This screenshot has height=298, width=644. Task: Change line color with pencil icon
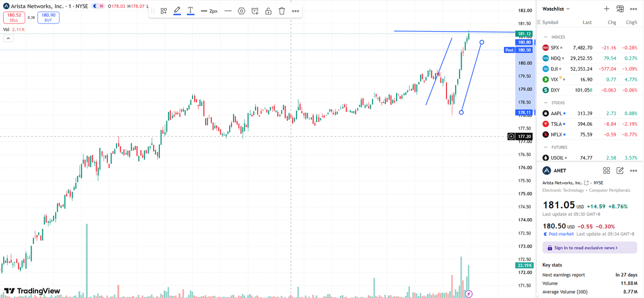(177, 11)
